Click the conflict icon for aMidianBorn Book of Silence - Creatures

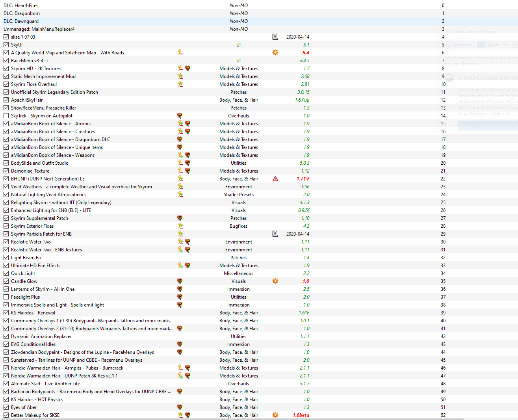point(180,131)
